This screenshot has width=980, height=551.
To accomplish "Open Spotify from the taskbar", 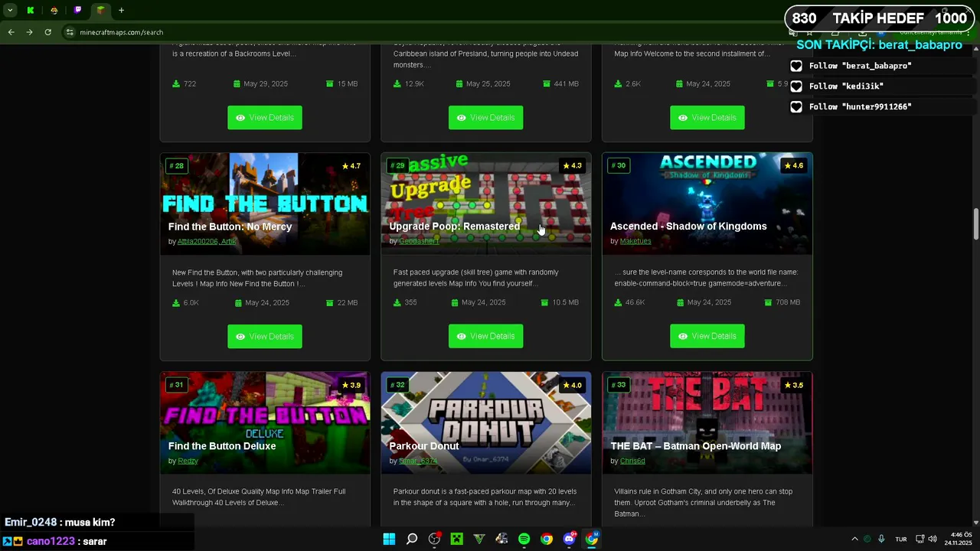I will tap(524, 540).
